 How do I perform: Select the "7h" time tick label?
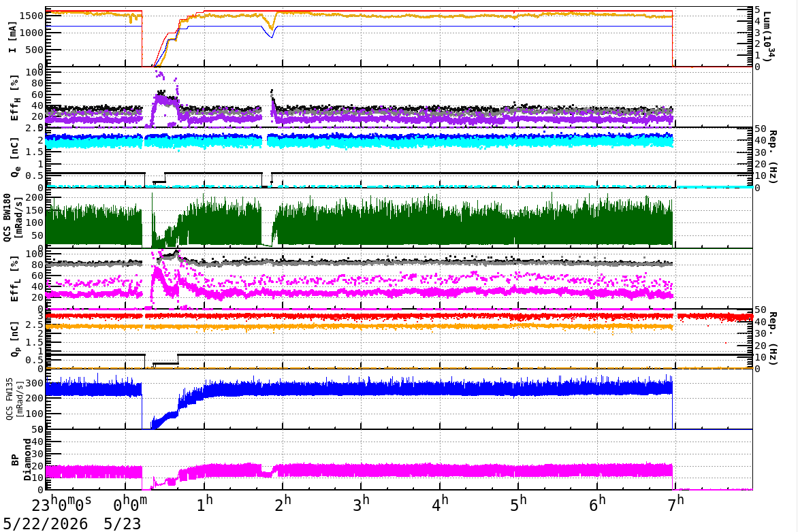coord(675,504)
